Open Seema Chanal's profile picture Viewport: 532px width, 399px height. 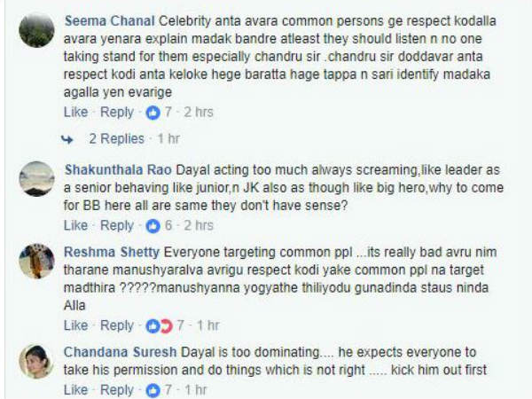point(36,33)
